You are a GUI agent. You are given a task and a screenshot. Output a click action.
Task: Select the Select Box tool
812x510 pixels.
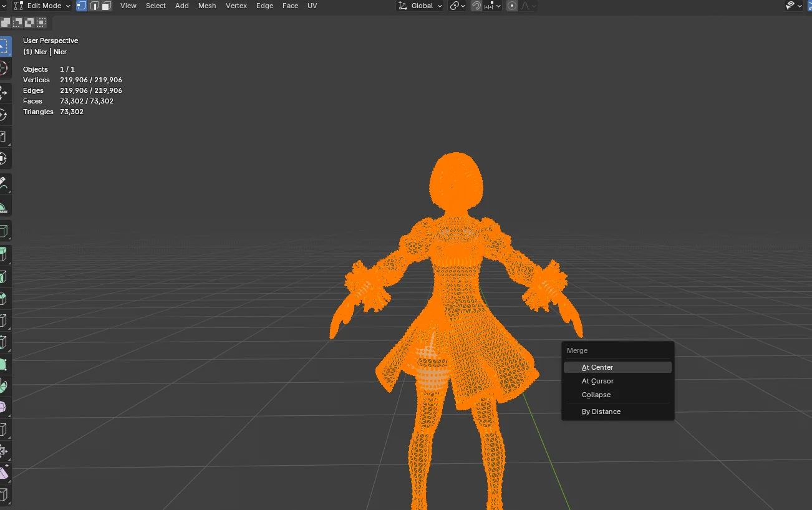point(4,46)
